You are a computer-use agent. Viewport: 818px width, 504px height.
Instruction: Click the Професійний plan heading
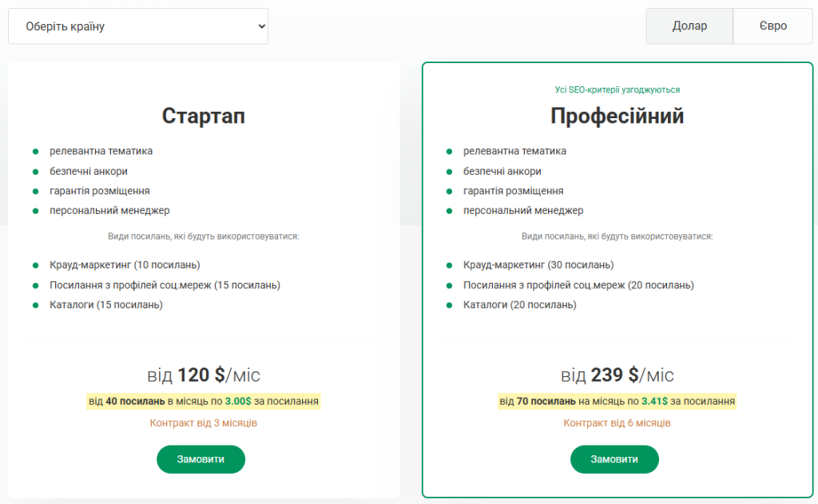617,117
